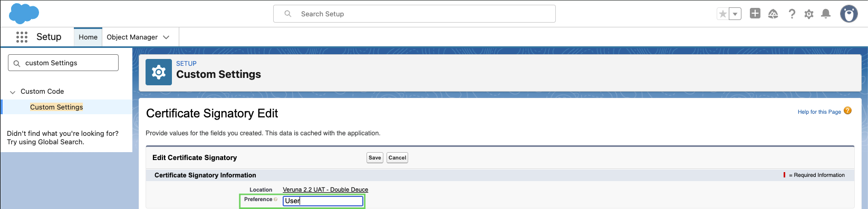Click the Preference text input
The image size is (868, 209).
tap(323, 201)
